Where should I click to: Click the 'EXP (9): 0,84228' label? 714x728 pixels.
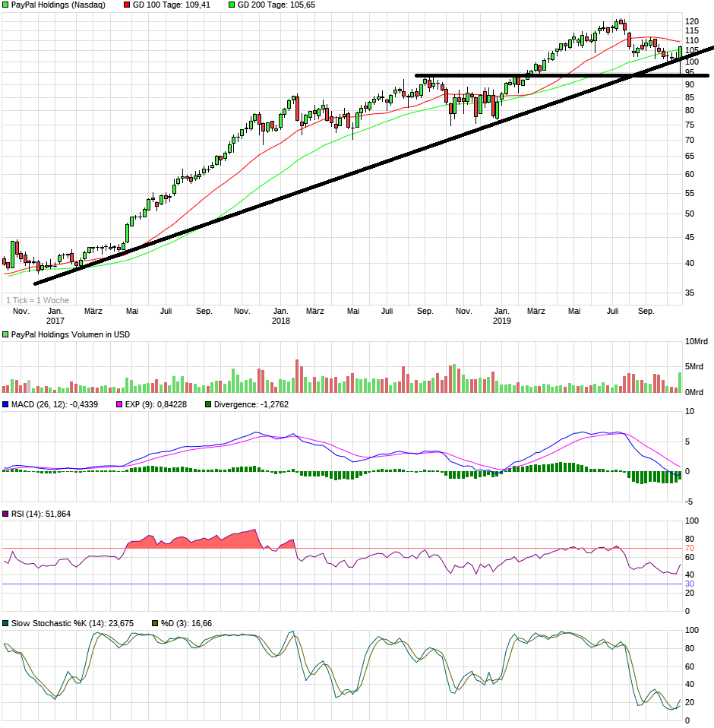156,404
